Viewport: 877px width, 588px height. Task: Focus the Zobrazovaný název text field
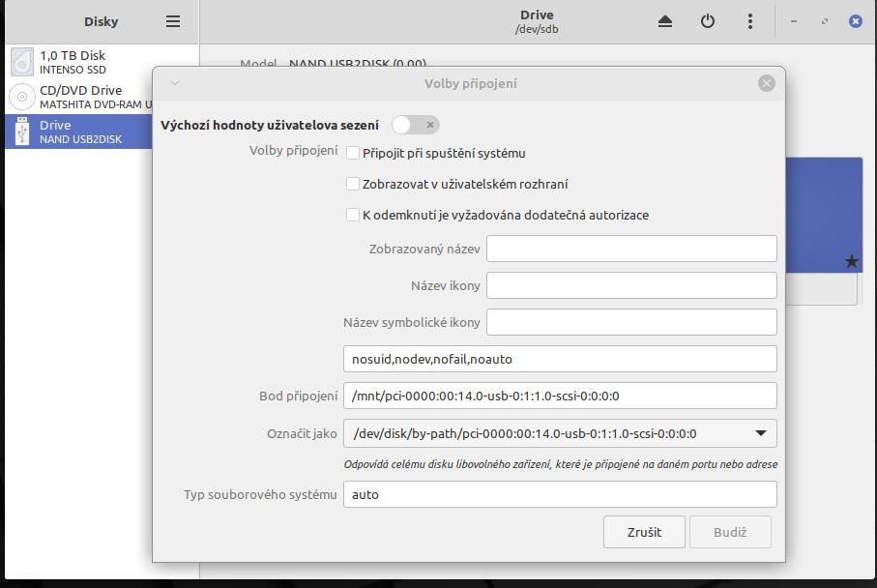[x=631, y=249]
